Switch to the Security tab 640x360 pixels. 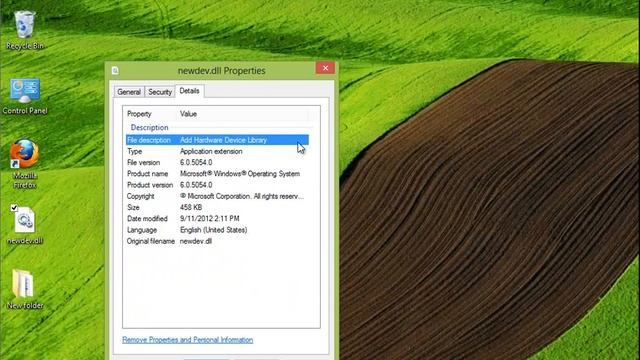[x=160, y=92]
